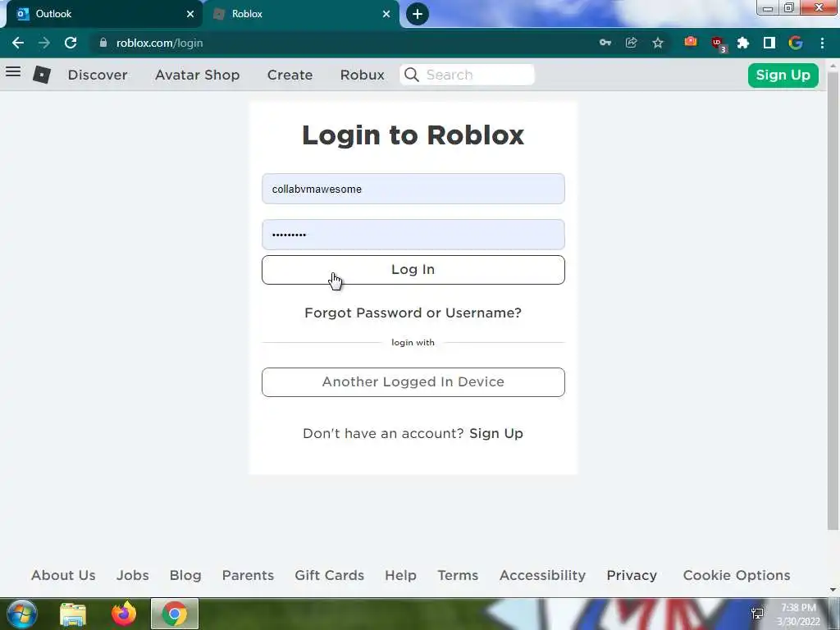Click the search magnifier icon
Viewport: 840px width, 630px height.
[412, 75]
